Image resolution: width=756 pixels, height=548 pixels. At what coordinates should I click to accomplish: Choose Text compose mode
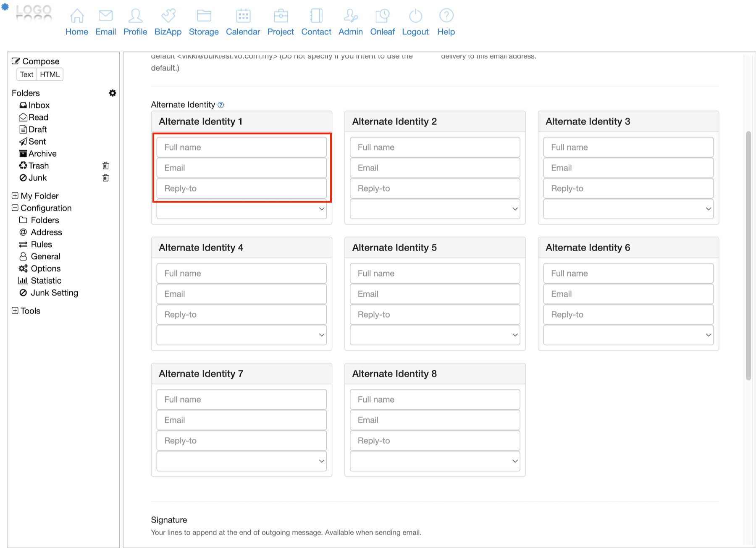coord(26,74)
